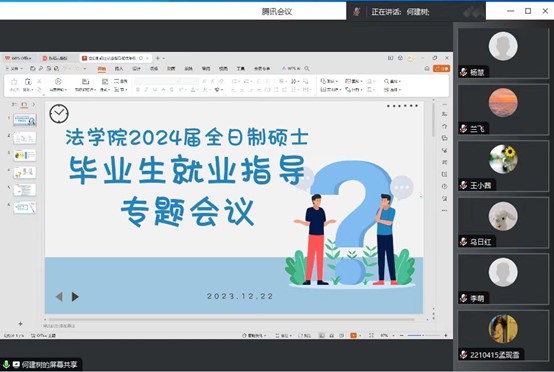554x372 pixels.
Task: Select the third slide thumbnail
Action: coord(25,155)
